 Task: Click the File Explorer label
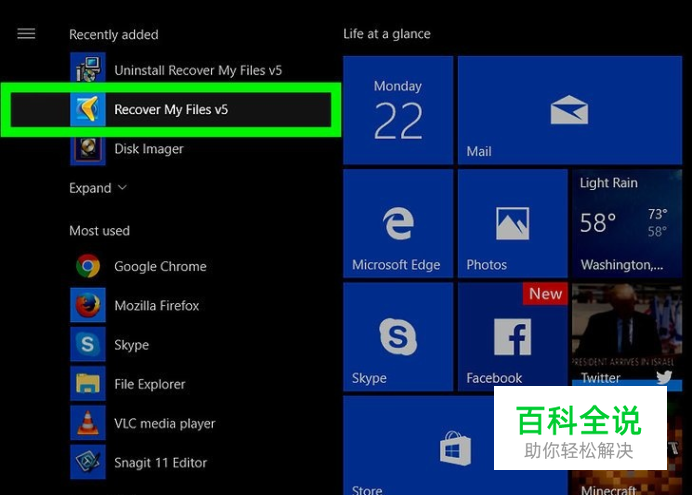coord(150,384)
